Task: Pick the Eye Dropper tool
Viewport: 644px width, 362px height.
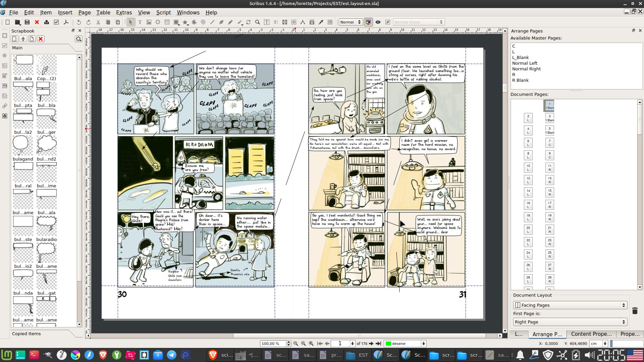Action: [x=321, y=22]
